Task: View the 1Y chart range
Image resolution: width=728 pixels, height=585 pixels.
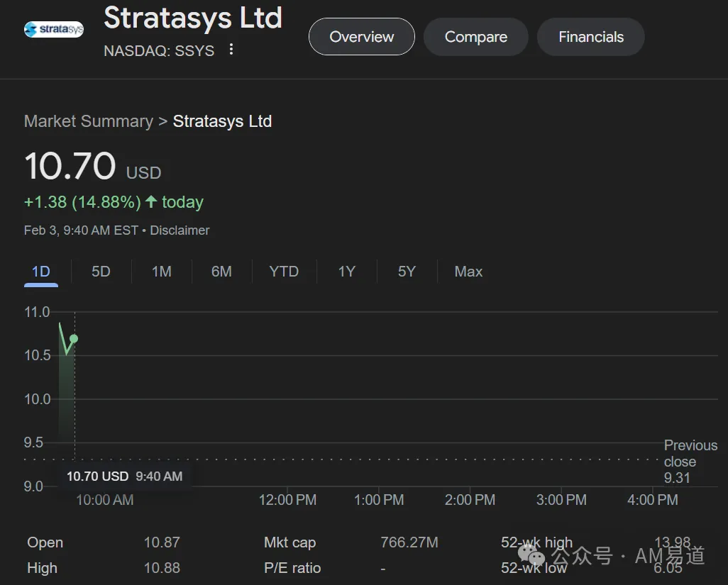Action: tap(347, 272)
